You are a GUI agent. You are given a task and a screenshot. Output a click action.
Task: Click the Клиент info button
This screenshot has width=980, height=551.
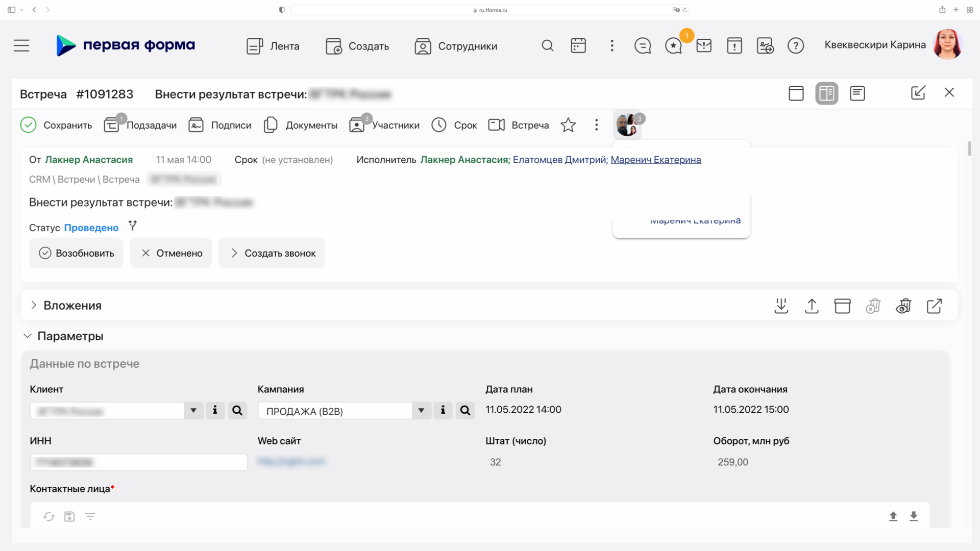(215, 411)
